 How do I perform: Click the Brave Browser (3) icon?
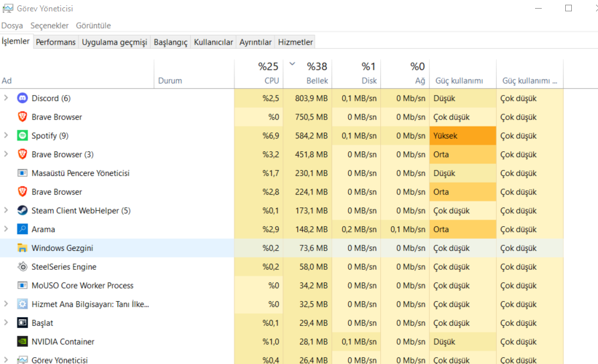(23, 155)
